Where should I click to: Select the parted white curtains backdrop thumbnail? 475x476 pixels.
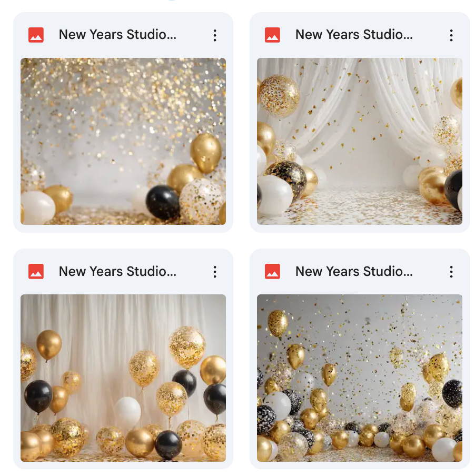pyautogui.click(x=360, y=141)
